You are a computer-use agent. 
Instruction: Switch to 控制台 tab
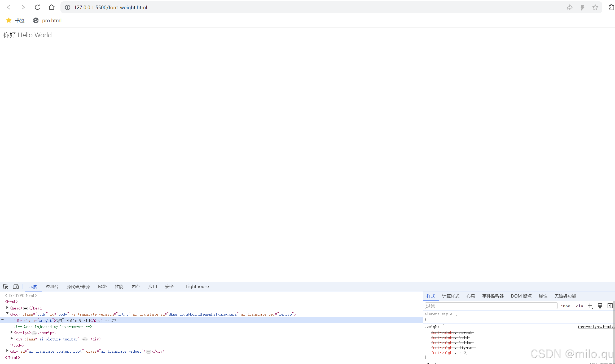(52, 286)
